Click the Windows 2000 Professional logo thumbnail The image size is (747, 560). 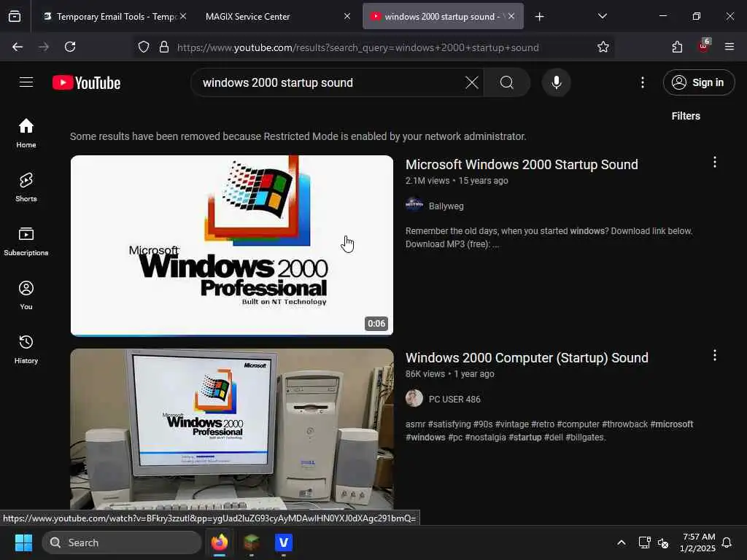click(232, 246)
